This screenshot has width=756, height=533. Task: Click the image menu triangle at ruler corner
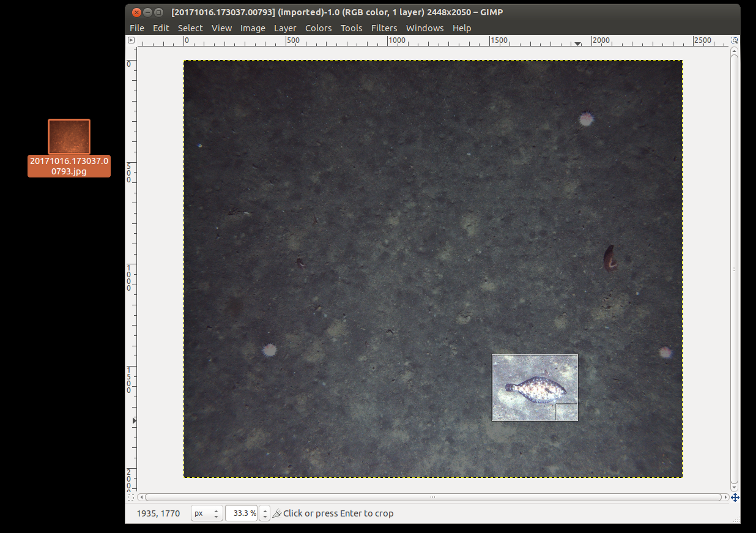(131, 40)
